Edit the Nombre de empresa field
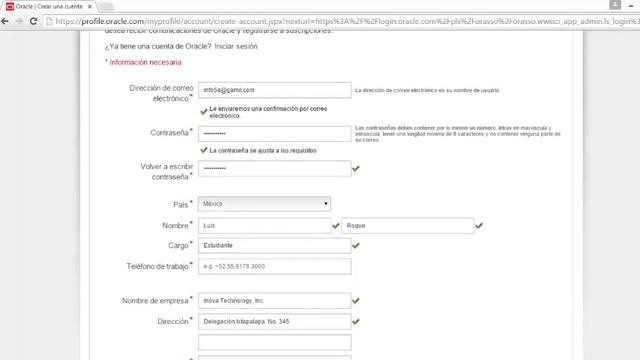This screenshot has width=640, height=360. [x=274, y=300]
